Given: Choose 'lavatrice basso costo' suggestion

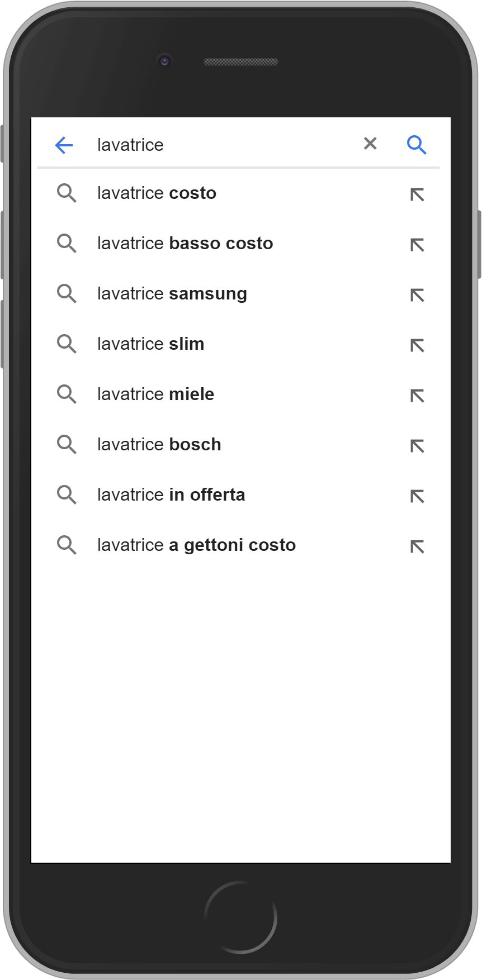Looking at the screenshot, I should [x=185, y=244].
